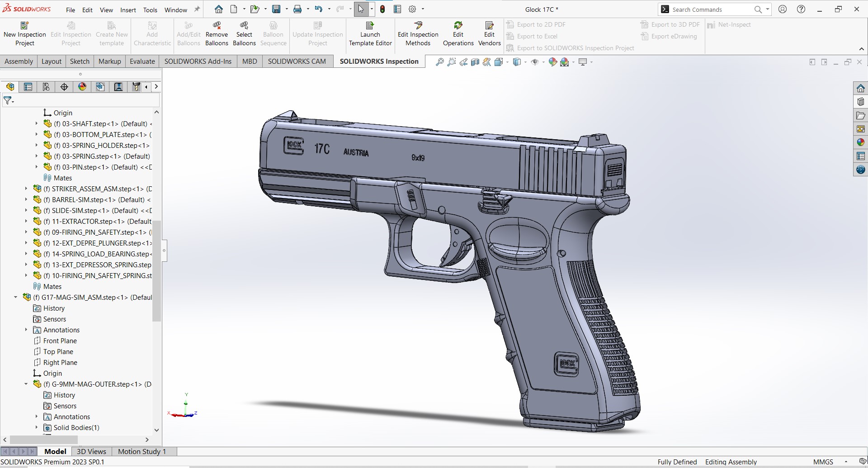Open the Insert menu
The image size is (868, 468).
point(128,9)
